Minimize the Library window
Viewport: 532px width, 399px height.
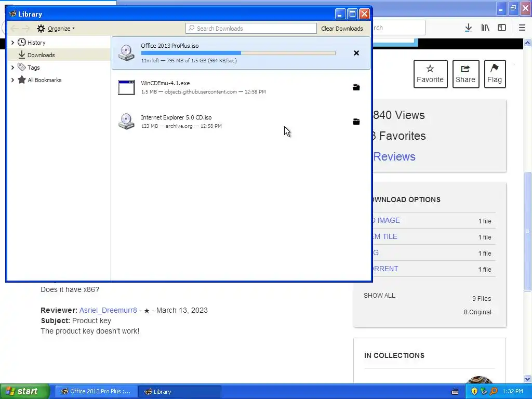[x=340, y=14]
